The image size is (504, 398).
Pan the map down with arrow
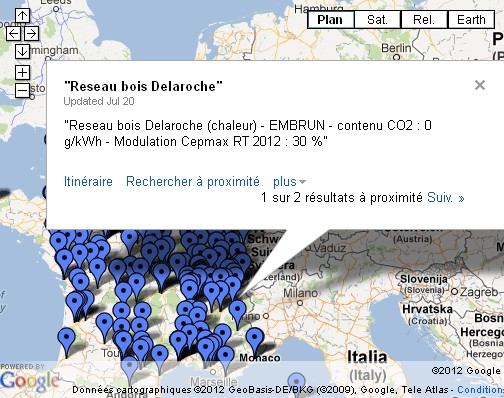tap(22, 51)
